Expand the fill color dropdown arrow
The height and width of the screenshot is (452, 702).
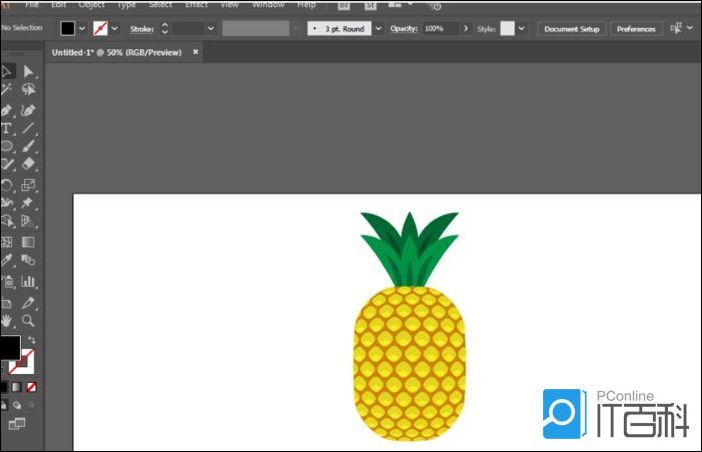click(x=82, y=29)
